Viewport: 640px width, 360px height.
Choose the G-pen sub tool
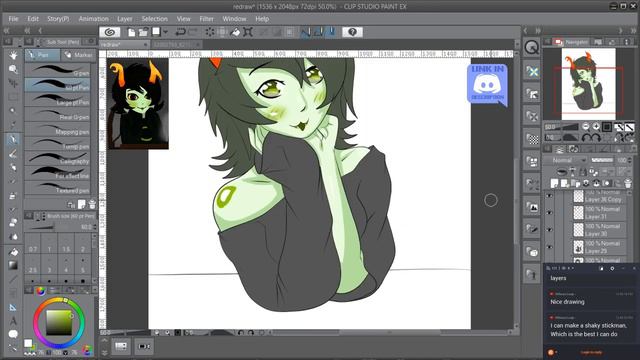pyautogui.click(x=57, y=70)
